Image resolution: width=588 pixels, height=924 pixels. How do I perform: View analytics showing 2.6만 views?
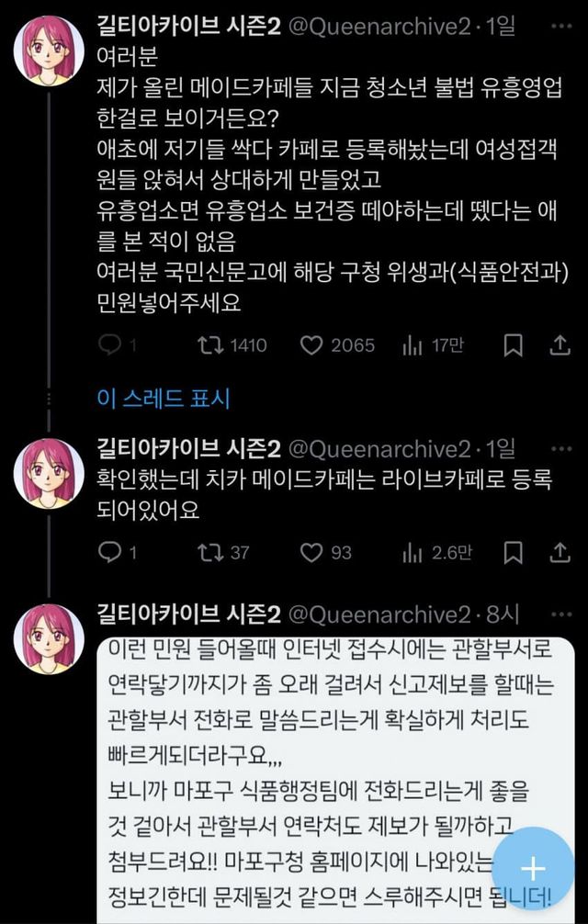(x=411, y=552)
